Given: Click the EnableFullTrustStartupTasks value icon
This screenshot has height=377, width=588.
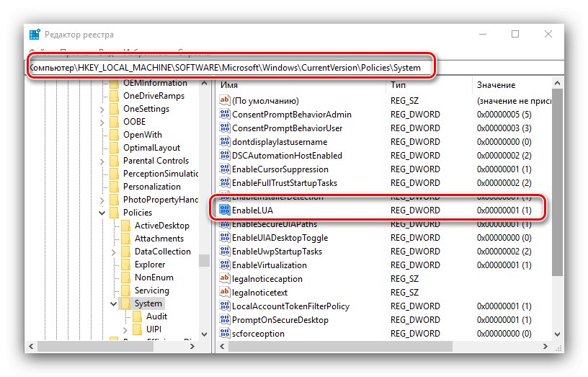Looking at the screenshot, I should 225,182.
